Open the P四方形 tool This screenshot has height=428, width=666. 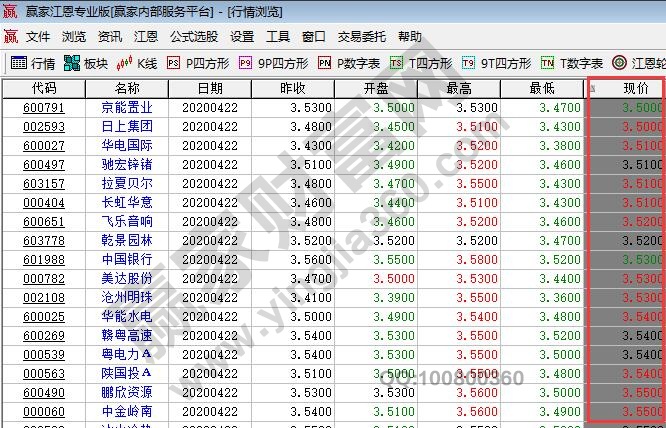(x=174, y=63)
